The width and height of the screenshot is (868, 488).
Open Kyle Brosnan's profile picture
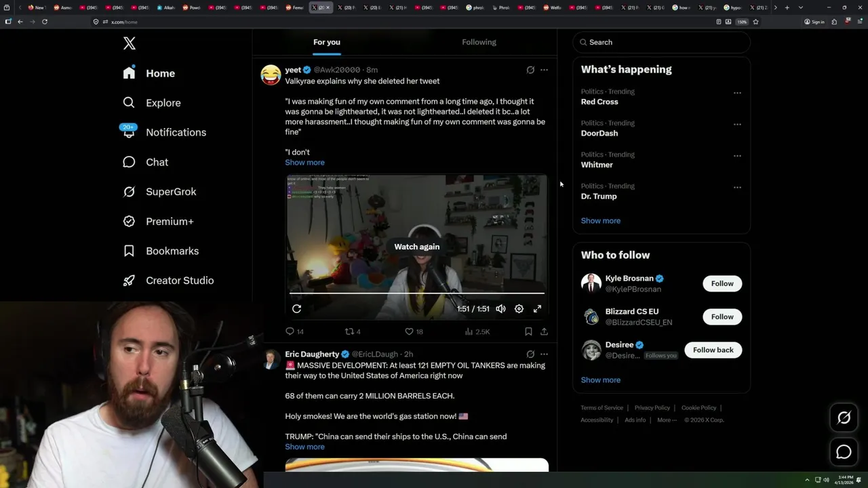[x=591, y=283]
